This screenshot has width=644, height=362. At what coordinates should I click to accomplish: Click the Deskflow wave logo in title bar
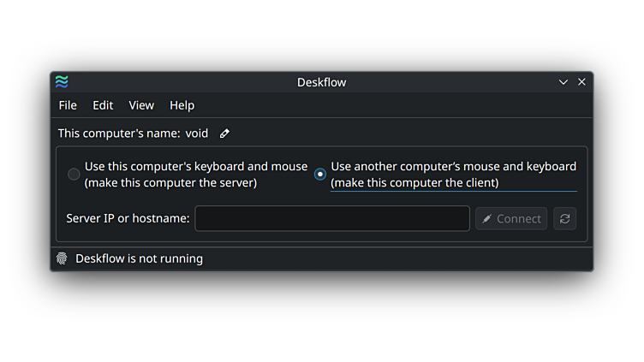62,82
